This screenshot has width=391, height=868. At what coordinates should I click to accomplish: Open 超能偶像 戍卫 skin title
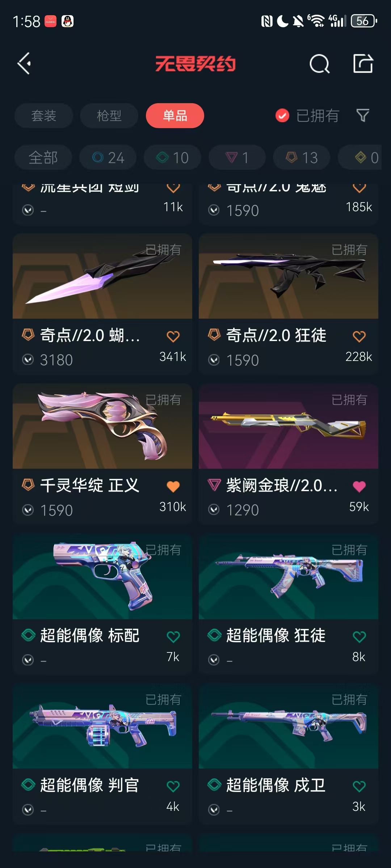click(276, 785)
